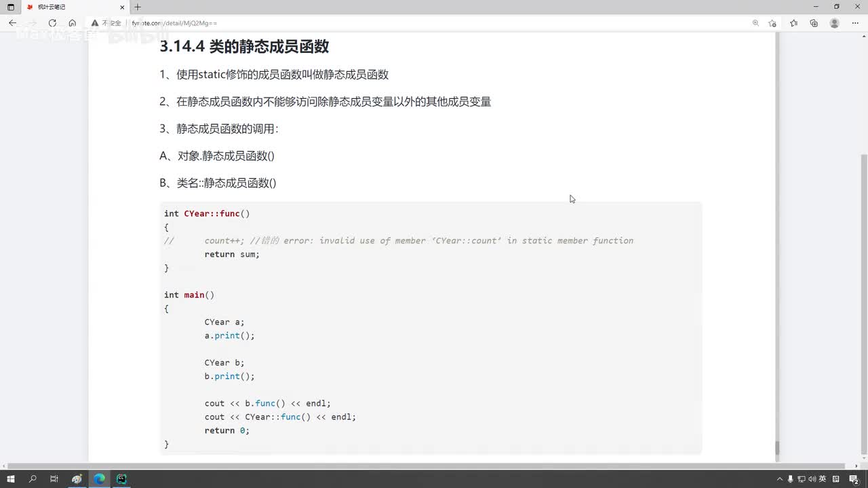
Task: Show hidden system tray icons
Action: (780, 479)
